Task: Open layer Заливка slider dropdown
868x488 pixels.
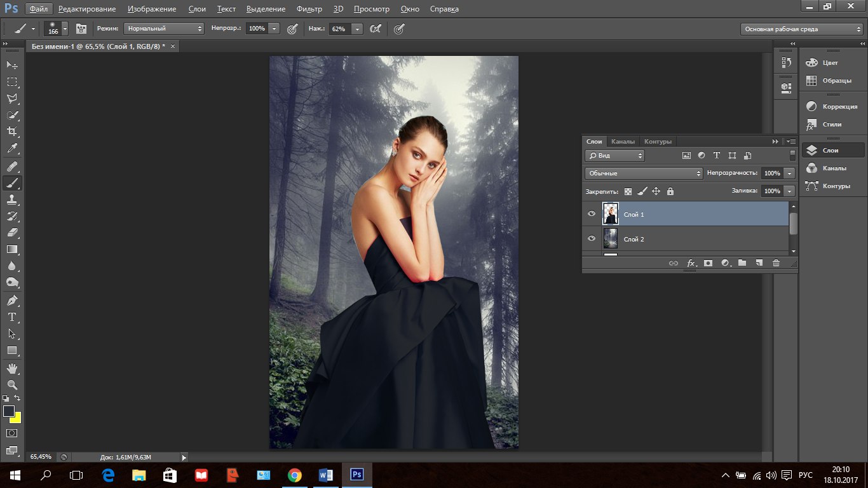Action: pyautogui.click(x=790, y=191)
